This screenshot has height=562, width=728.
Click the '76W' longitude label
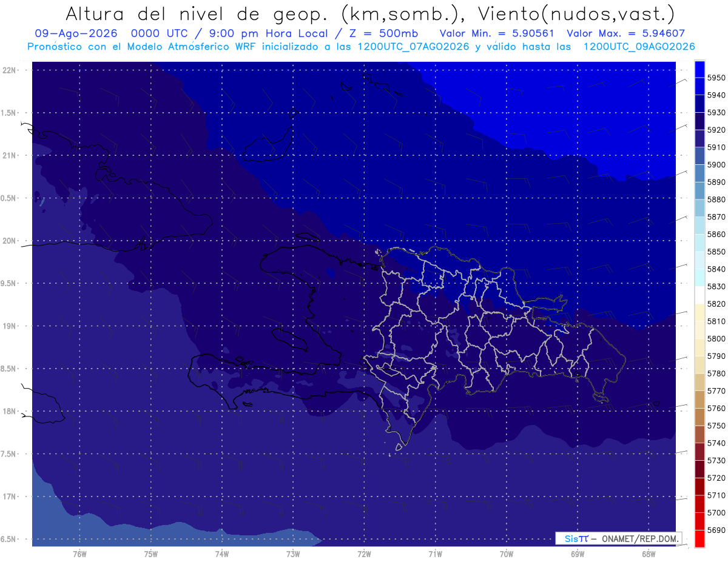tap(79, 554)
